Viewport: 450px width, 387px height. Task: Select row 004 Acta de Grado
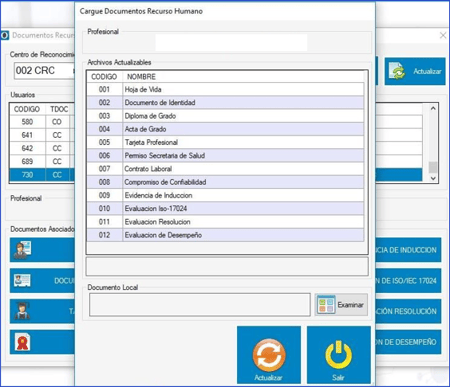click(x=225, y=129)
